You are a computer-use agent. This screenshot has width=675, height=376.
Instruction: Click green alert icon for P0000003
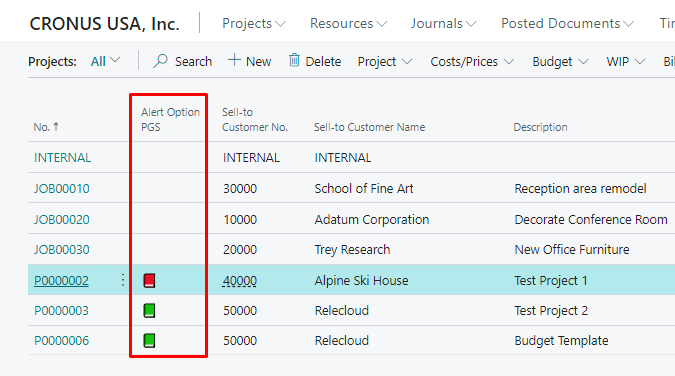[149, 311]
